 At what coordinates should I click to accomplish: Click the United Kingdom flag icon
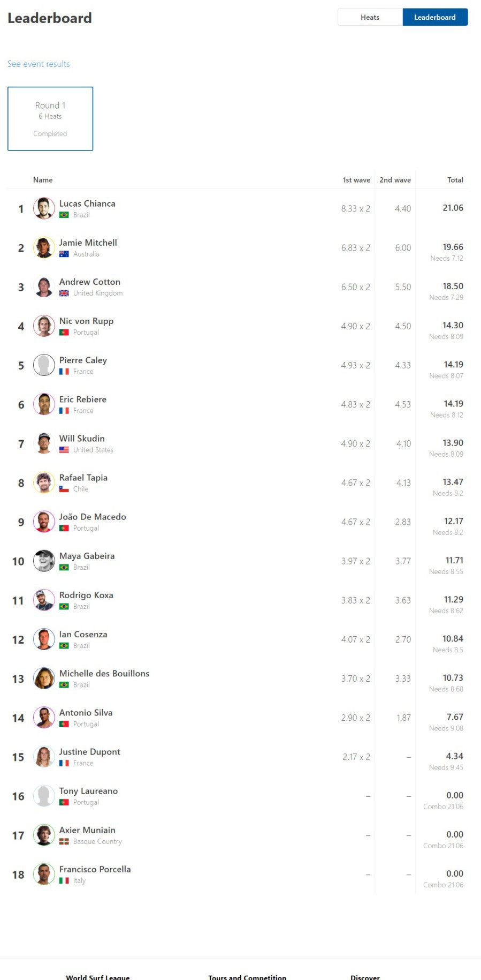click(64, 293)
